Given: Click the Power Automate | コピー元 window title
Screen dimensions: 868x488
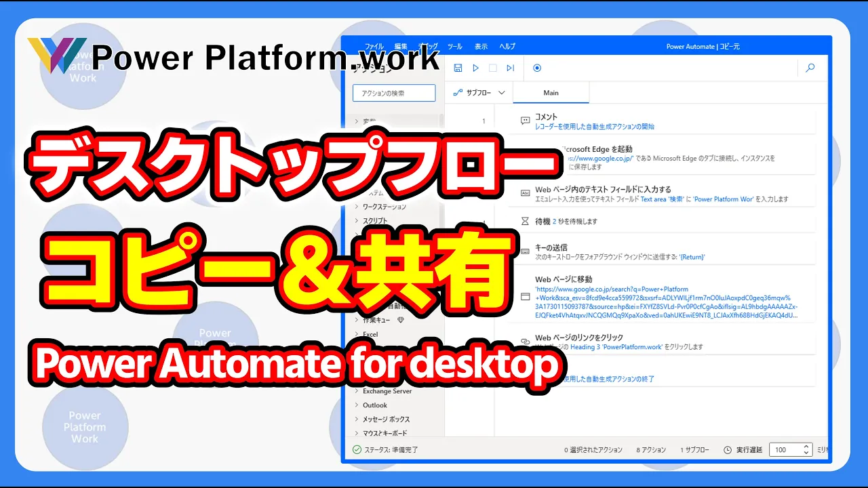Looking at the screenshot, I should [703, 47].
